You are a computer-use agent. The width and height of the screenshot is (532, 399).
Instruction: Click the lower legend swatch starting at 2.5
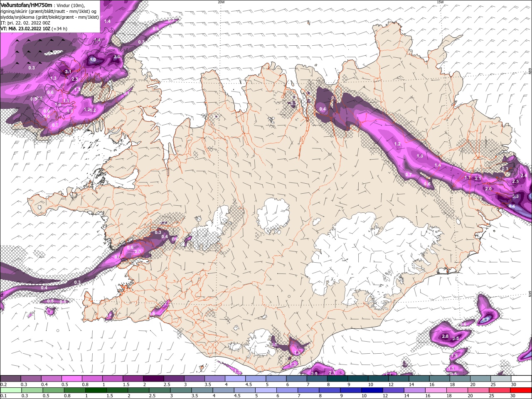pyautogui.click(x=159, y=390)
